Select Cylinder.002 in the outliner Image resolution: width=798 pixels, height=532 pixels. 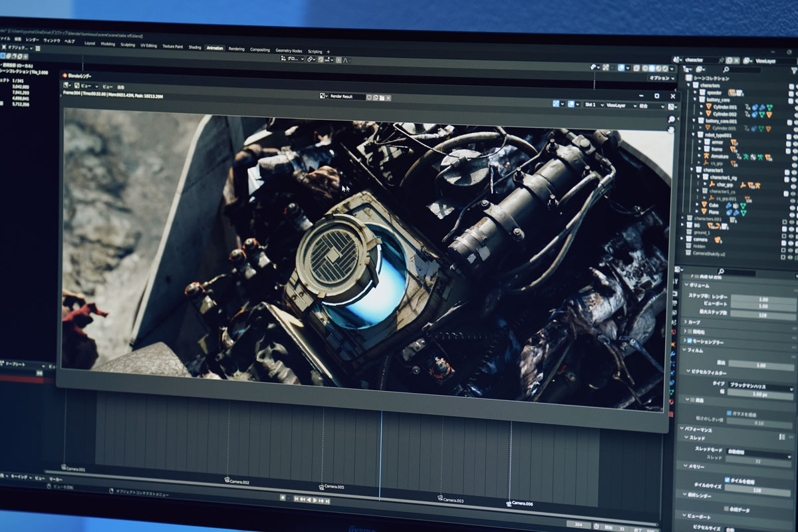pos(725,114)
